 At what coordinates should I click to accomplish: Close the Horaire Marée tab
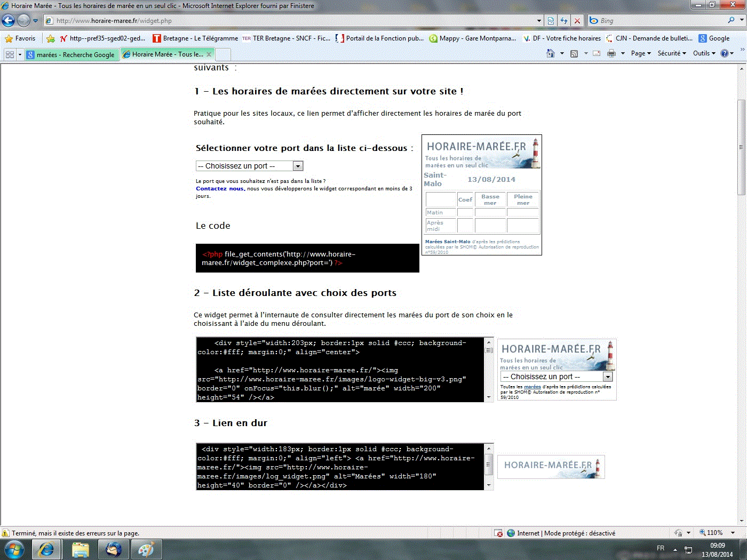209,54
